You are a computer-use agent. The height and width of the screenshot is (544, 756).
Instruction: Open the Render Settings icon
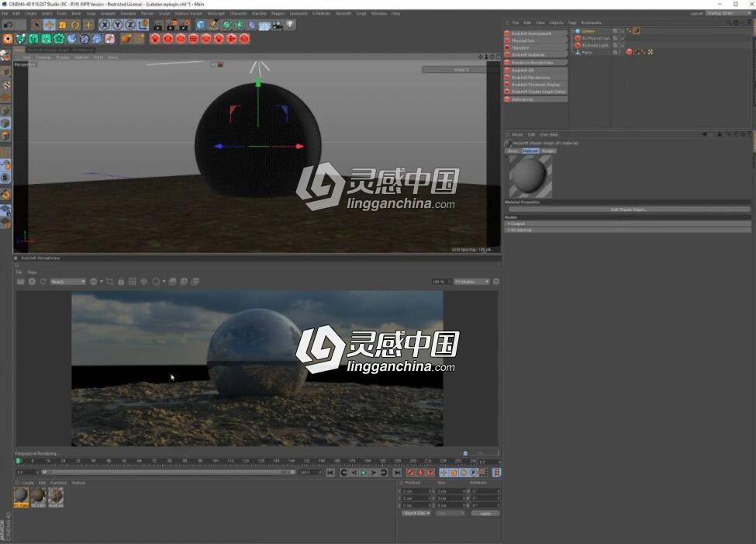click(x=185, y=25)
